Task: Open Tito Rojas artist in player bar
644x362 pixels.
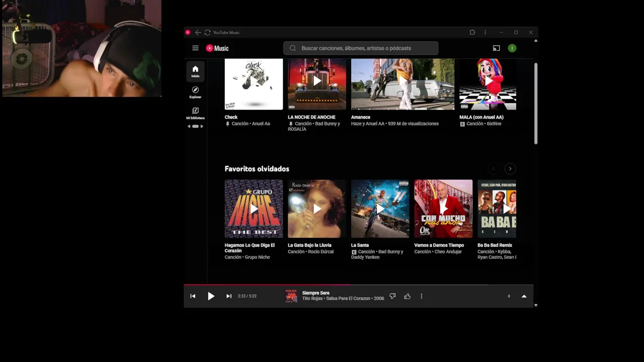Action: click(312, 299)
